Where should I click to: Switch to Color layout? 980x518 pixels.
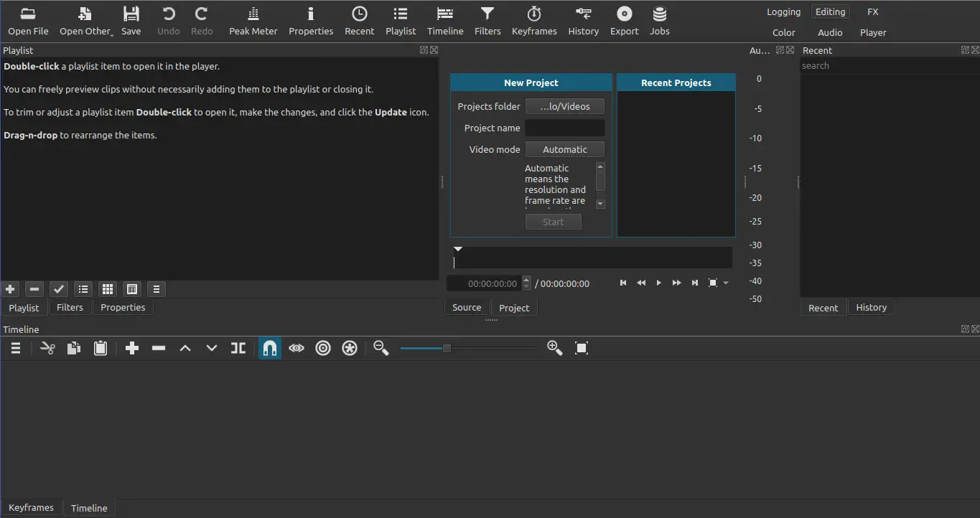pyautogui.click(x=783, y=32)
